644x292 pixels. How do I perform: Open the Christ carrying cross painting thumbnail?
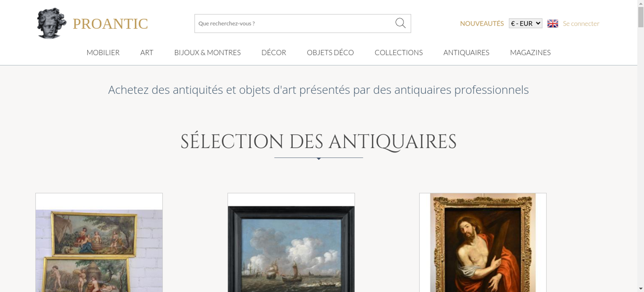[483, 242]
